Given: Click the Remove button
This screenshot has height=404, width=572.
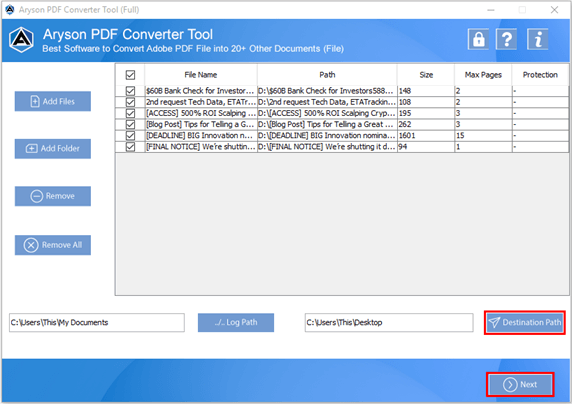Looking at the screenshot, I should click(x=53, y=196).
